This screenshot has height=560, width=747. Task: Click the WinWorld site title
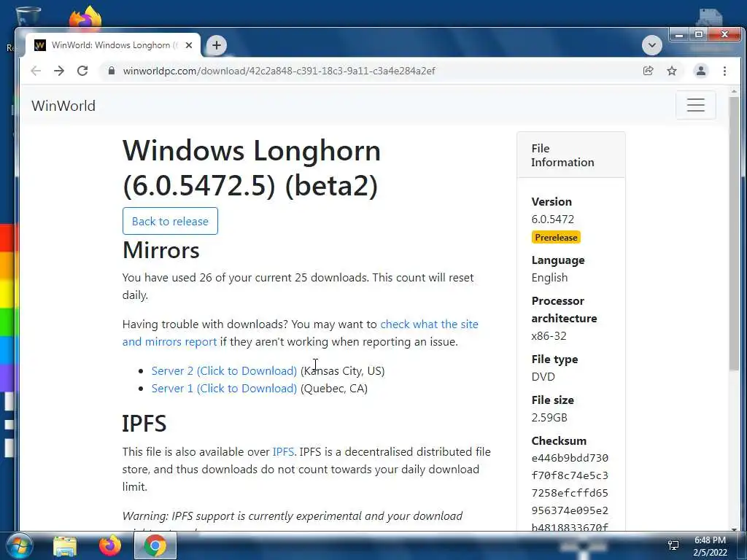63,106
